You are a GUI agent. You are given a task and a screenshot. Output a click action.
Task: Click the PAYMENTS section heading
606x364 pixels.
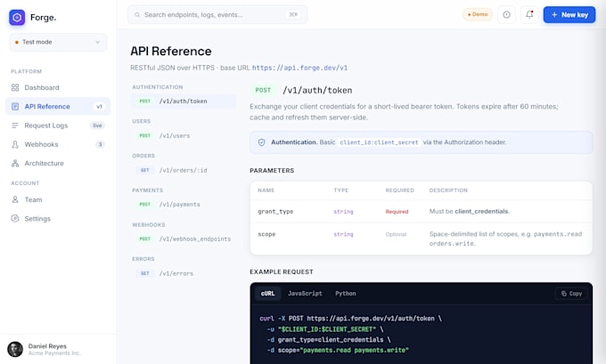click(148, 190)
